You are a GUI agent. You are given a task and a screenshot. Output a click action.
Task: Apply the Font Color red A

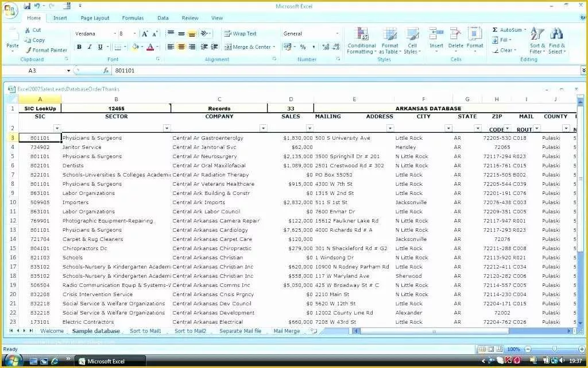point(150,47)
